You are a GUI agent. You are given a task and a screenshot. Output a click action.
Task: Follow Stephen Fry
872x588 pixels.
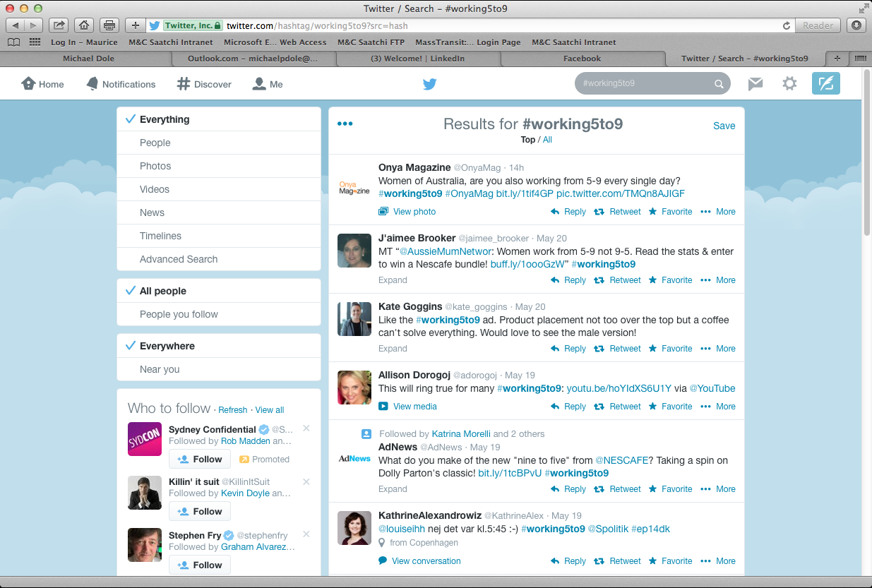click(200, 565)
